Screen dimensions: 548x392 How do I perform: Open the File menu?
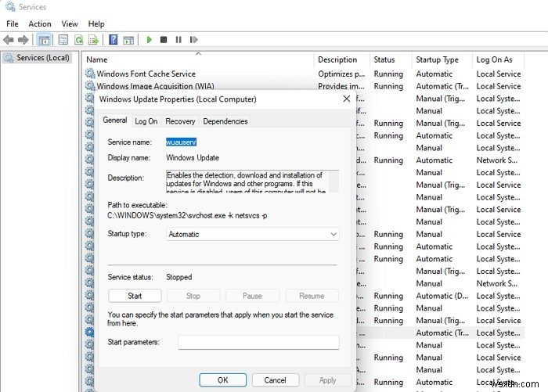coord(13,23)
